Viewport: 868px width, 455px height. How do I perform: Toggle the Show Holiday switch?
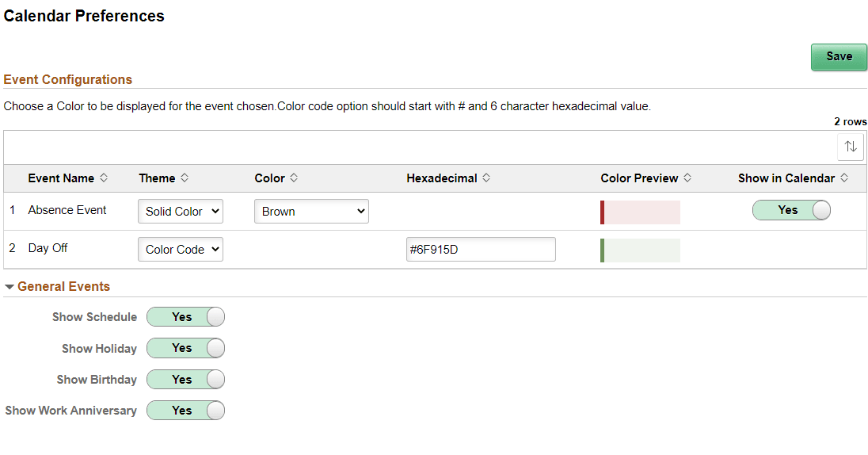click(186, 348)
